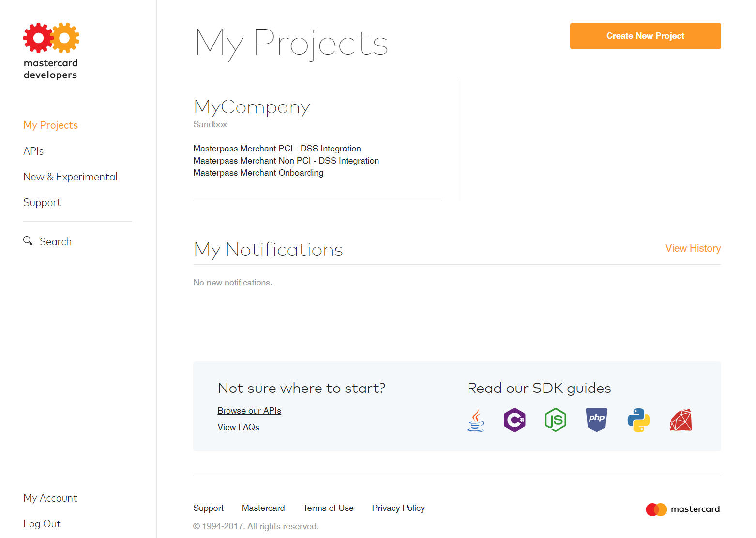
Task: Open Privacy Policy in the footer
Action: point(398,508)
